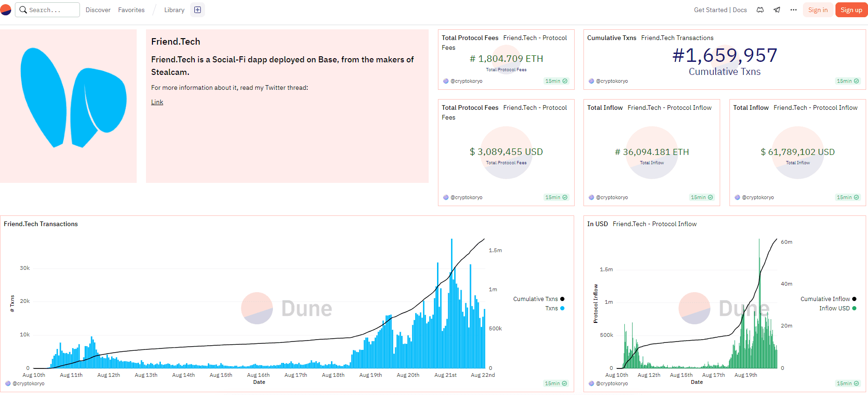Open the Telegram paper plane icon
Viewport: 868px width, 395px height.
[777, 10]
